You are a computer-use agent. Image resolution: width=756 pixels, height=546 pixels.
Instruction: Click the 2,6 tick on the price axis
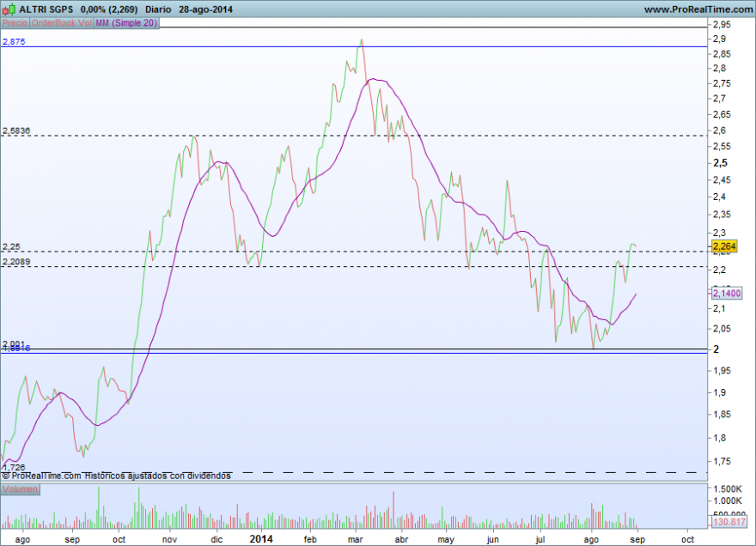tap(719, 130)
